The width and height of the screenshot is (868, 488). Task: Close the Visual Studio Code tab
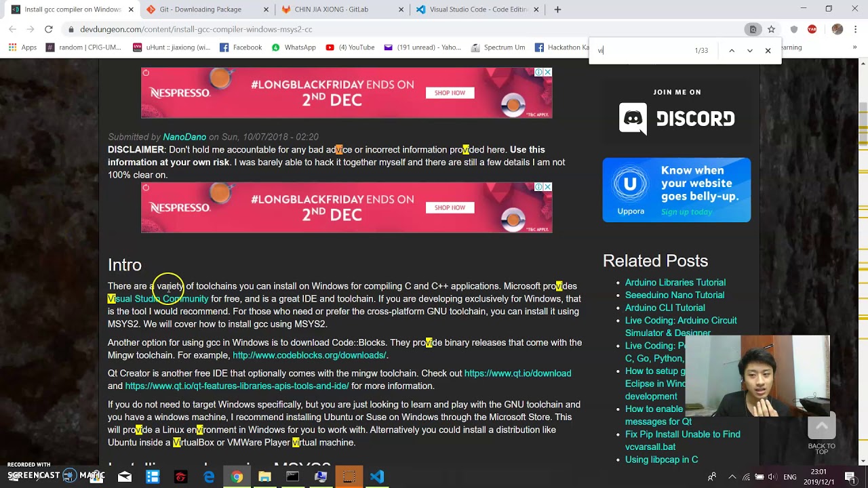pos(536,9)
